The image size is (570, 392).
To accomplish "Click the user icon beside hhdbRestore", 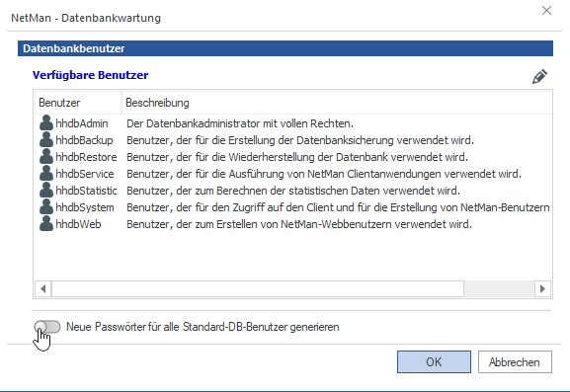I will 46,156.
